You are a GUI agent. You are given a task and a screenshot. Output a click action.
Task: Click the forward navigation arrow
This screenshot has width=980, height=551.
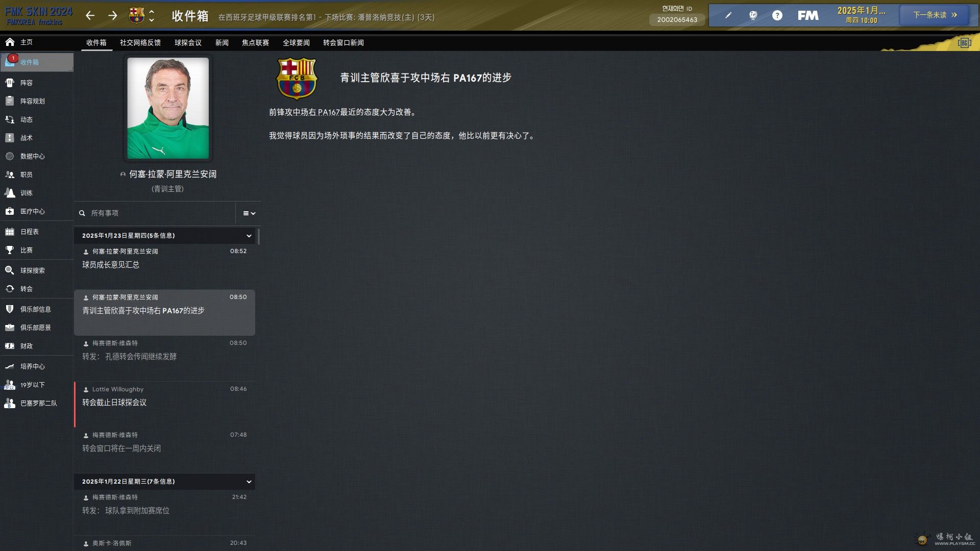point(113,16)
